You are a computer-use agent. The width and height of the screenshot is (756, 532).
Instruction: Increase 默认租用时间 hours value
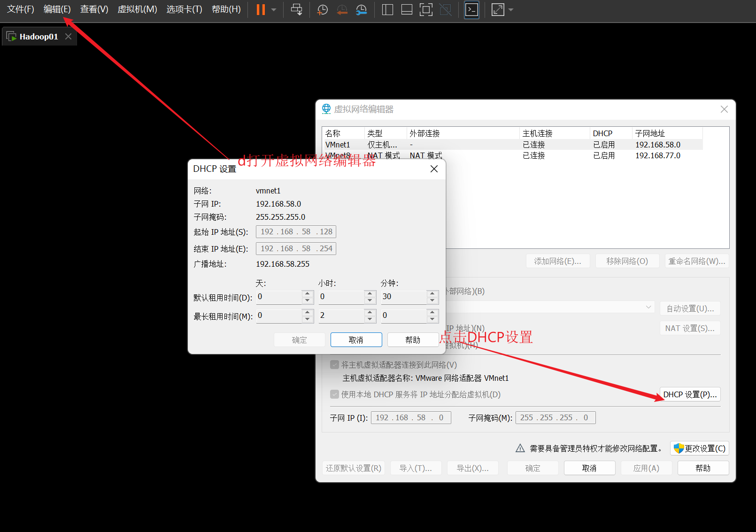click(x=370, y=294)
